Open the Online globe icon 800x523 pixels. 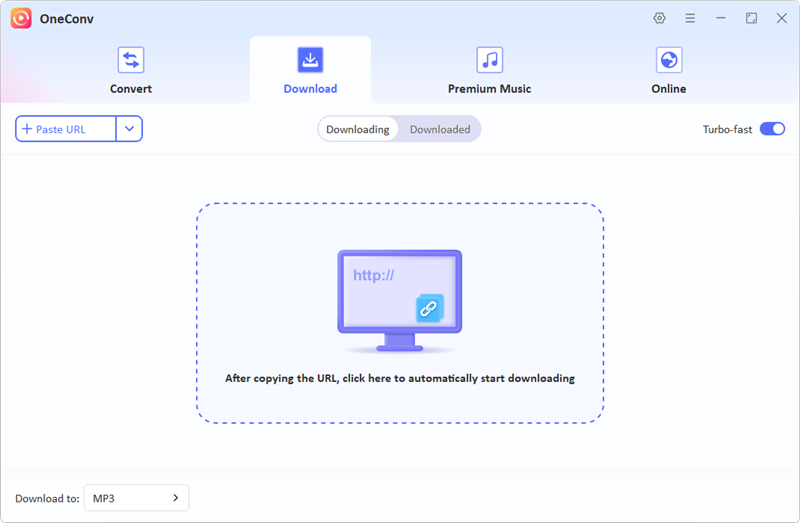pos(668,60)
